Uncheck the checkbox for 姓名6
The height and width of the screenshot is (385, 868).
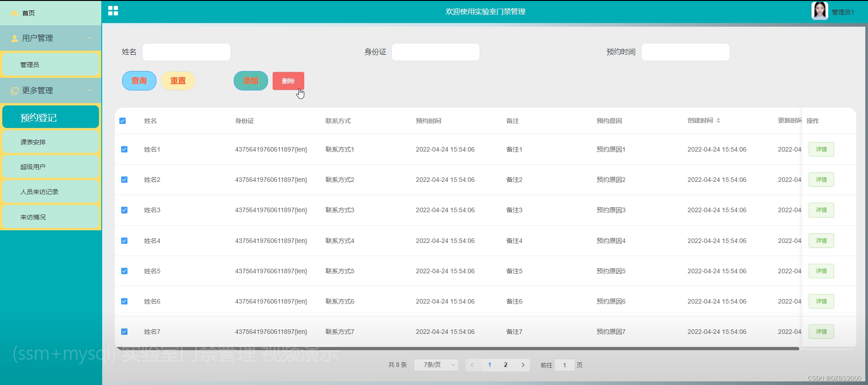click(124, 301)
